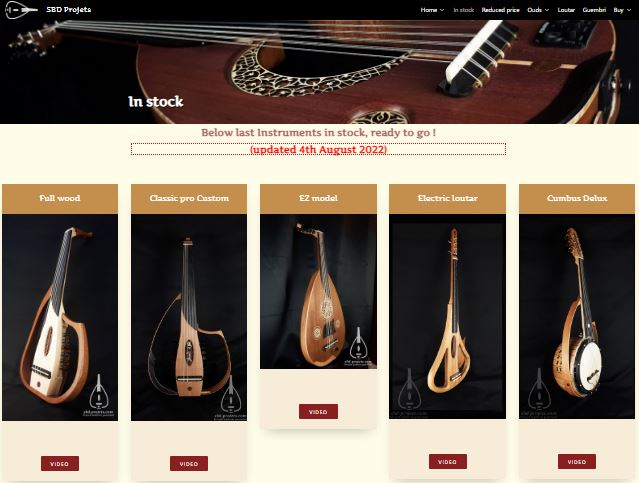Click the Electric loutar video button

[447, 461]
